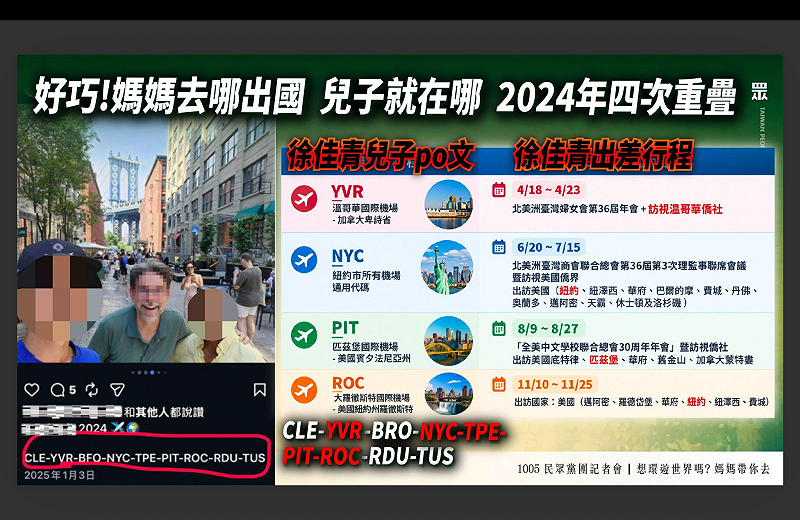800x520 pixels.
Task: Click the airport code YVR
Action: 347,192
